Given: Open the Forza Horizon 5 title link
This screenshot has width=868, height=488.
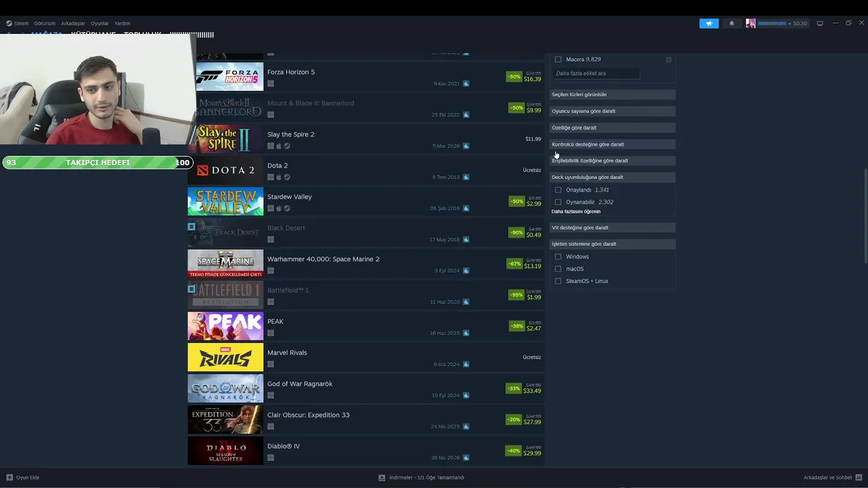Looking at the screenshot, I should point(291,72).
